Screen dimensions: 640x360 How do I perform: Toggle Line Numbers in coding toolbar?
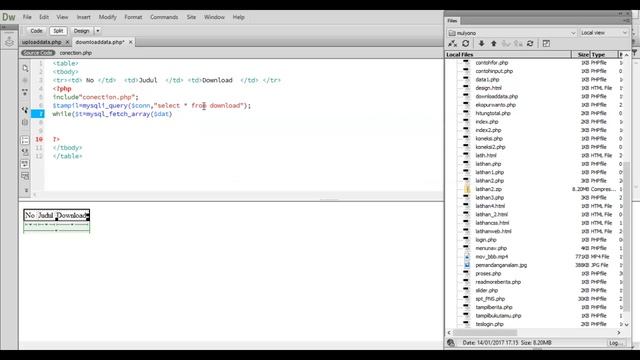point(25,140)
